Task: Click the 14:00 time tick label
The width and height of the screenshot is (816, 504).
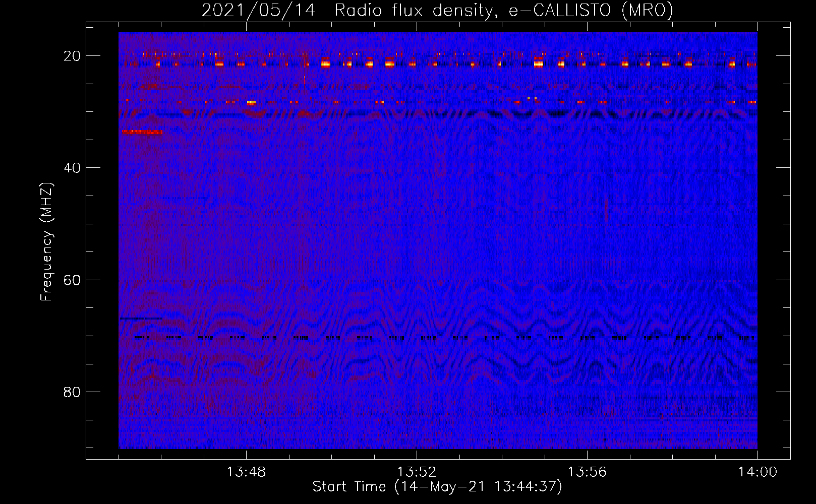Action: click(x=757, y=472)
